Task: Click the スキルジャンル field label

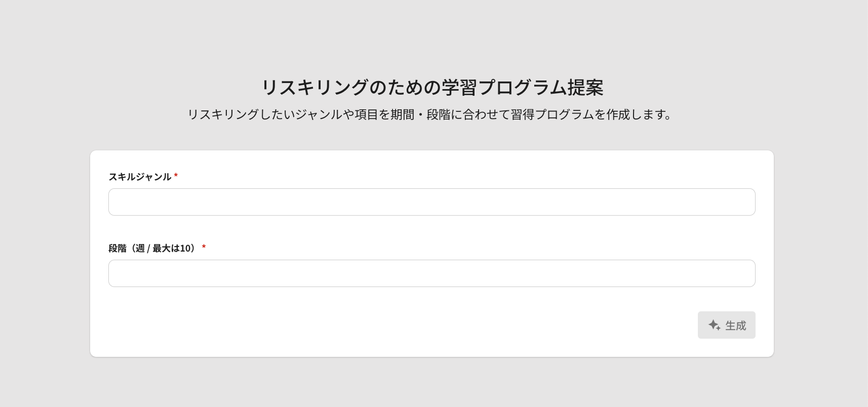Action: 140,177
